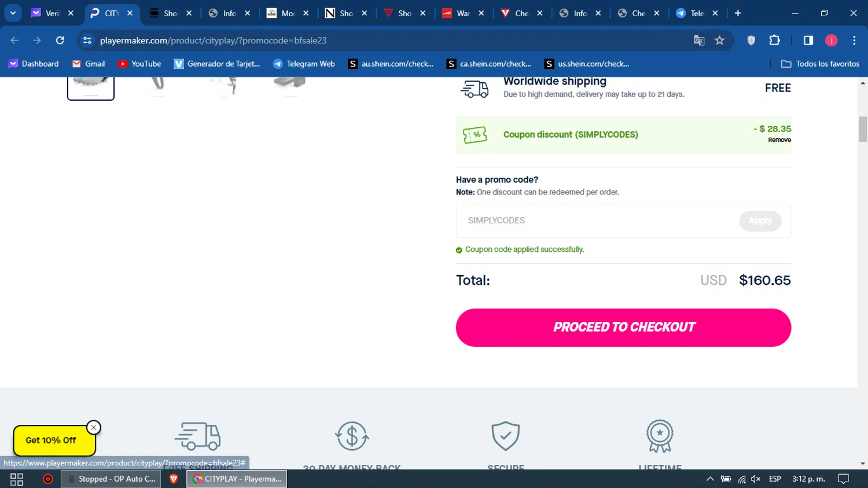Open the Windows Task View button

pos(17,479)
